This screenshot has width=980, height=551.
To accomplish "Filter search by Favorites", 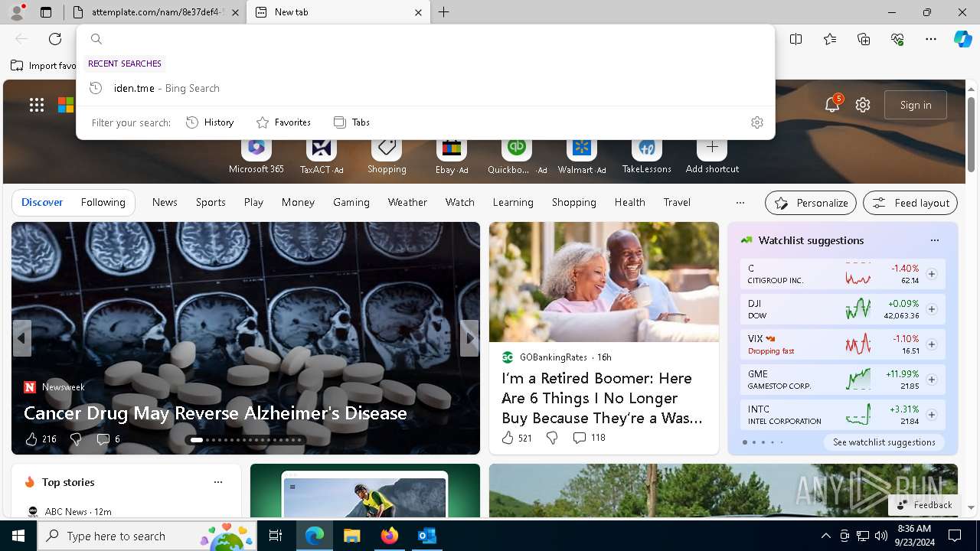I will tap(283, 122).
